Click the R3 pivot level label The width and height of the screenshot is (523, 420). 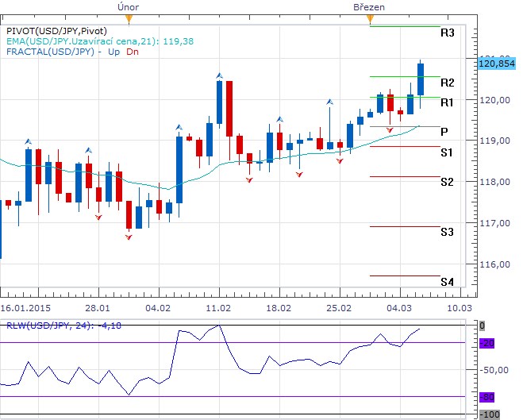[448, 33]
